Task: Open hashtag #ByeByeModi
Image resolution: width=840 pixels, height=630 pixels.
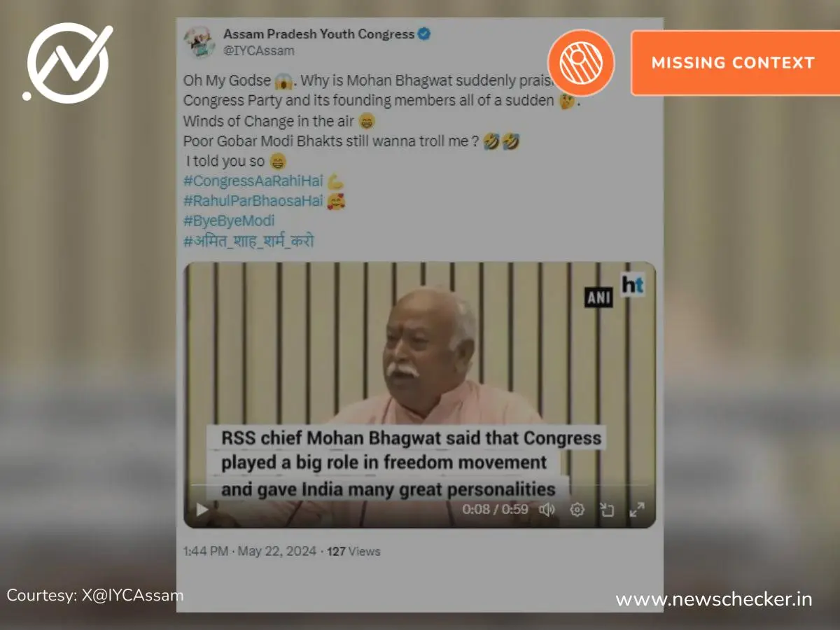Action: click(x=229, y=221)
